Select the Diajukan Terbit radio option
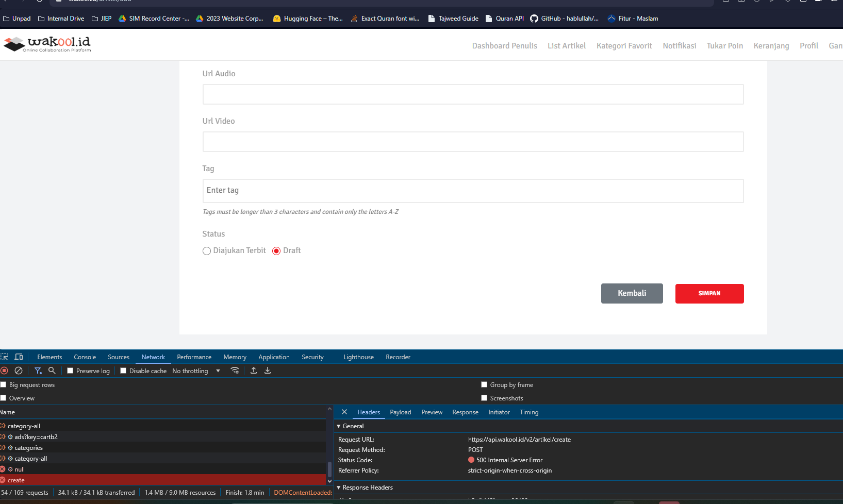Screen dimensions: 843x504 207,251
